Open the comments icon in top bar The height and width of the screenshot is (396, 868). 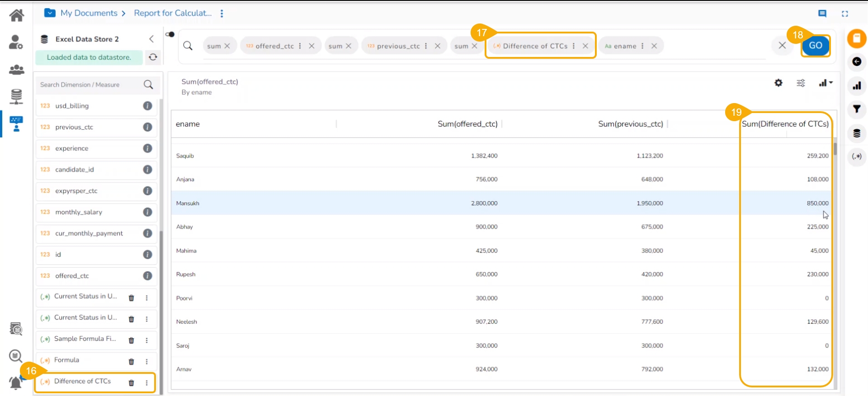(x=822, y=14)
